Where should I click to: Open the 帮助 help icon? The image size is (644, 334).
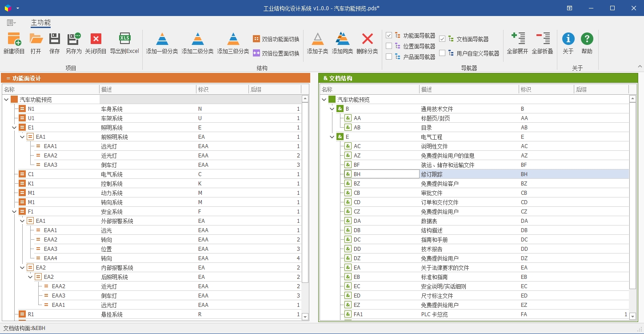click(587, 39)
